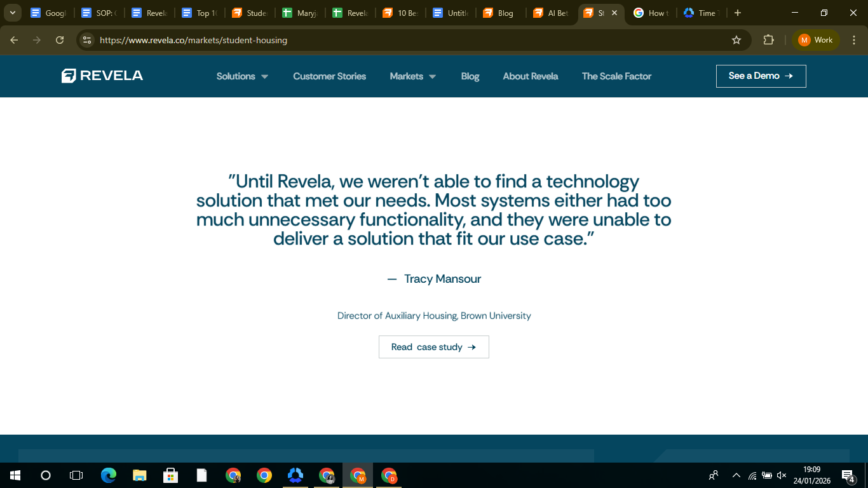Image resolution: width=868 pixels, height=488 pixels.
Task: Open File Explorer from the taskbar
Action: tap(140, 475)
